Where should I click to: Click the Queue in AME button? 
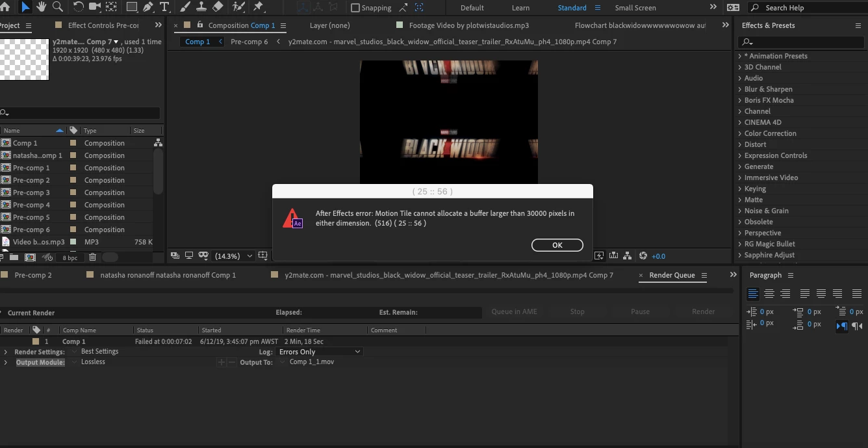[x=514, y=311]
